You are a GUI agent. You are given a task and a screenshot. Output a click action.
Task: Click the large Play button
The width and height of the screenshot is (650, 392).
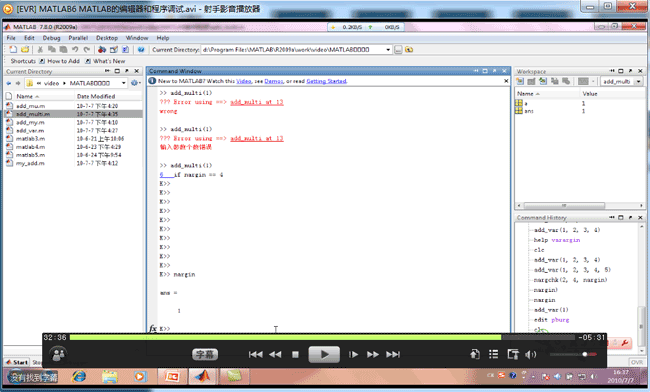pyautogui.click(x=324, y=354)
